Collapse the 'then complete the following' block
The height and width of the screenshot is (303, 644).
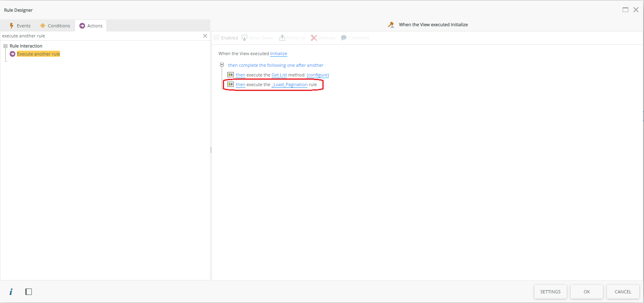tap(222, 65)
